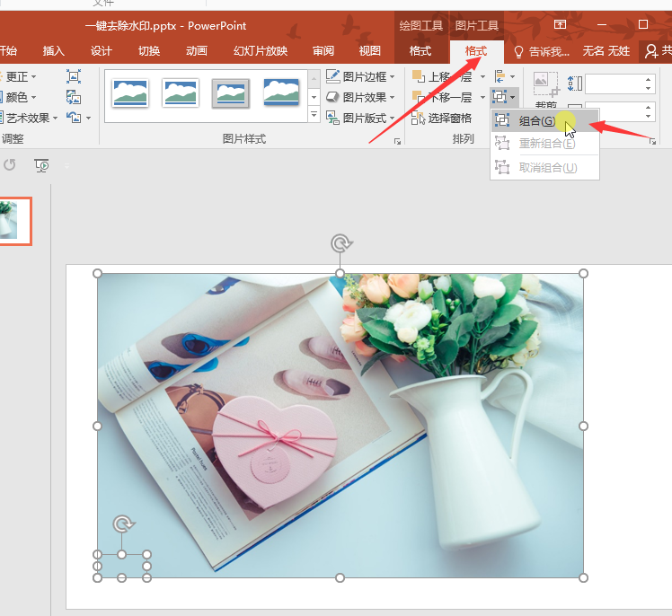Choose 重新组合(E) menu entry
Screen dimensions: 672x616
coord(544,143)
